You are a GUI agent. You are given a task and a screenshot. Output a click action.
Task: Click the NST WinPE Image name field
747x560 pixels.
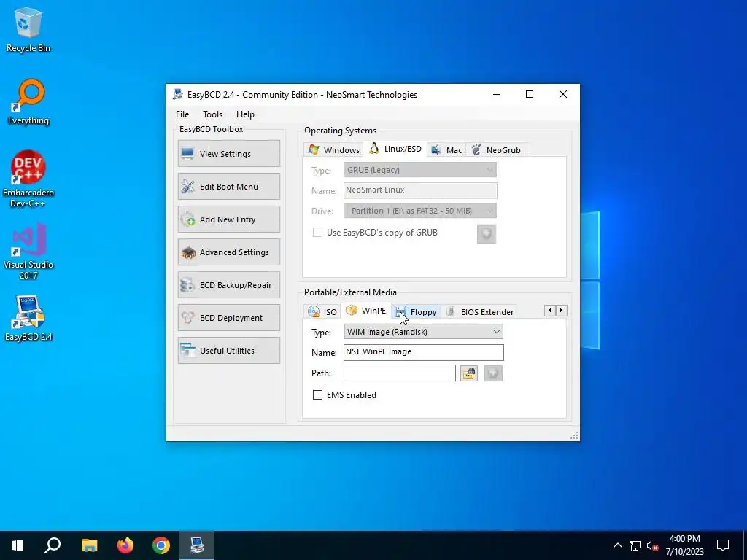tap(423, 352)
